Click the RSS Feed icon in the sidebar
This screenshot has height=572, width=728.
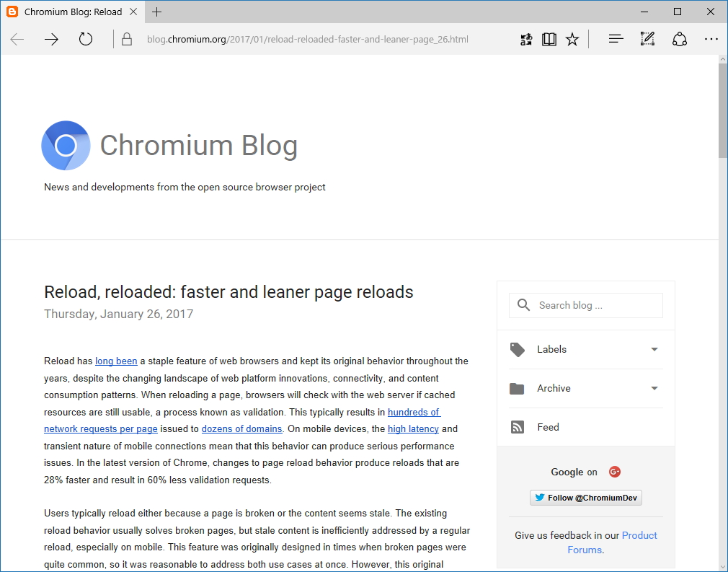click(517, 426)
